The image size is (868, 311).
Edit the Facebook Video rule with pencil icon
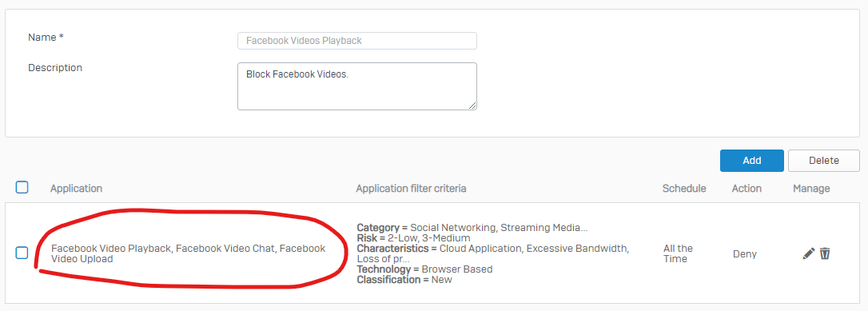pyautogui.click(x=809, y=253)
